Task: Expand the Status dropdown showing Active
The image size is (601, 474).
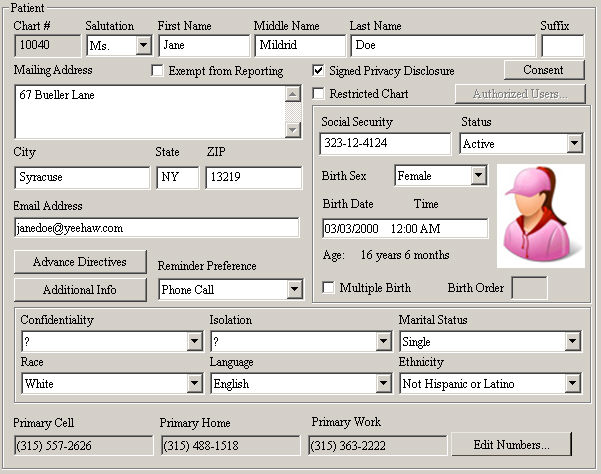Action: (x=573, y=144)
